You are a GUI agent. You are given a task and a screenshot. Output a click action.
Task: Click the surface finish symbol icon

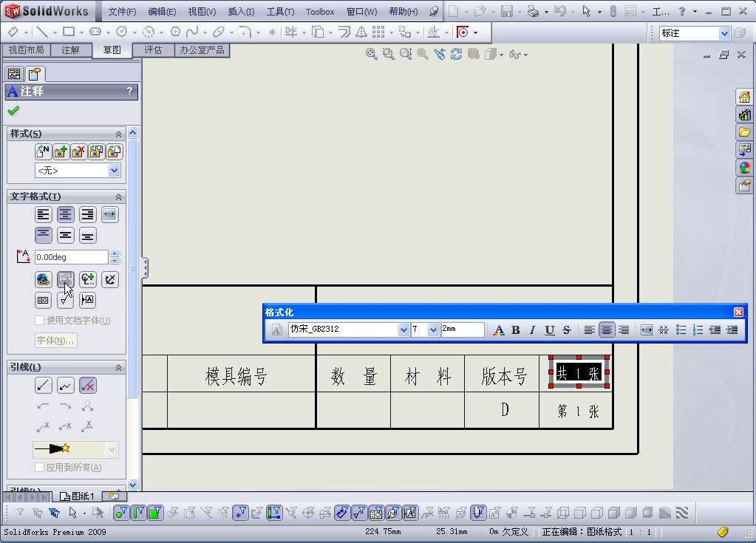point(66,300)
